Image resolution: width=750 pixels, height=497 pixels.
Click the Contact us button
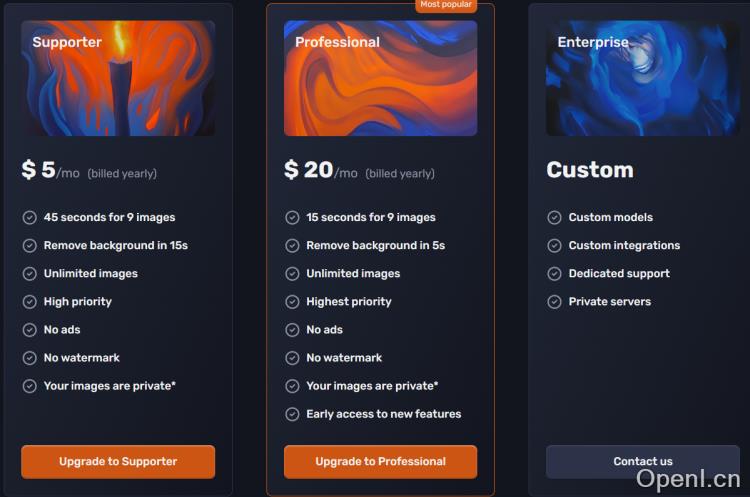[x=642, y=462]
